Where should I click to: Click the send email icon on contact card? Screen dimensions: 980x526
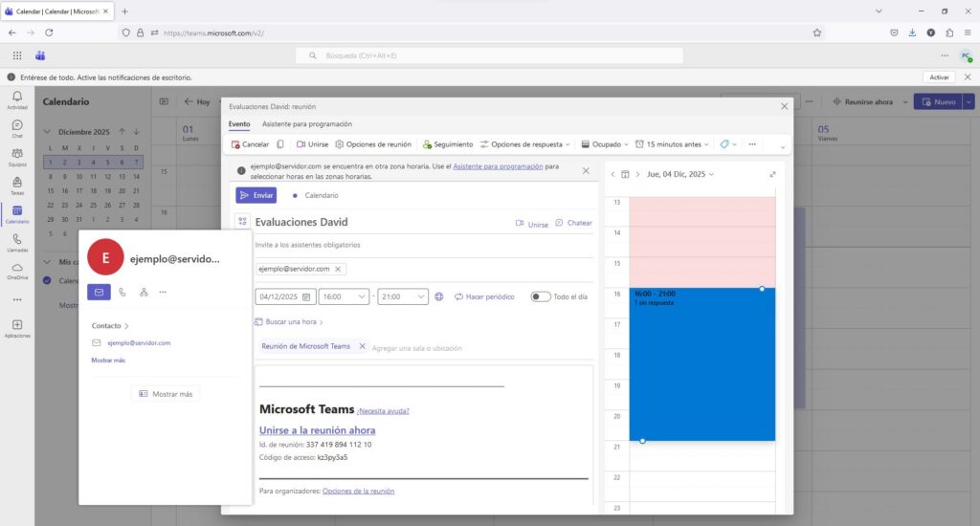click(99, 292)
